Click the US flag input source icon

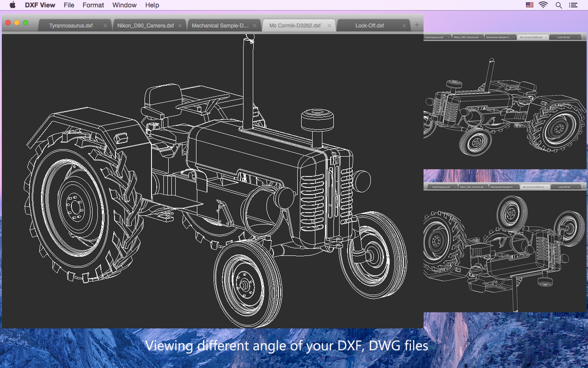tap(529, 5)
